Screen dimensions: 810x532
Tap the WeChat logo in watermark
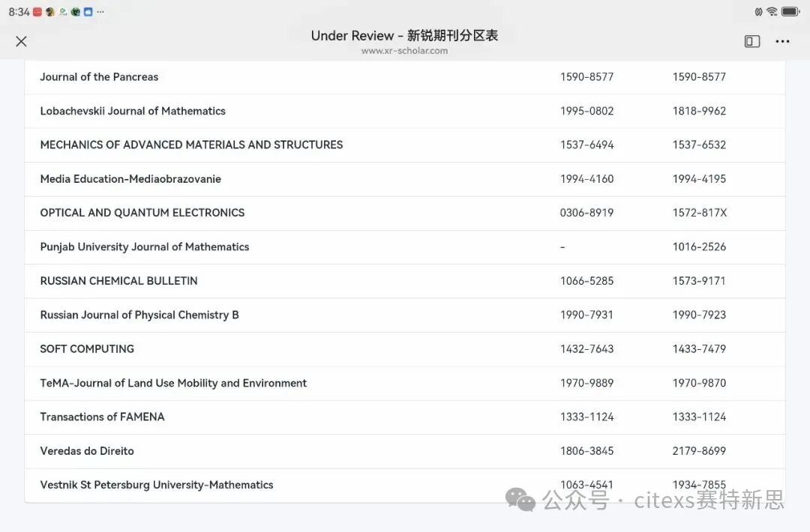click(x=520, y=500)
